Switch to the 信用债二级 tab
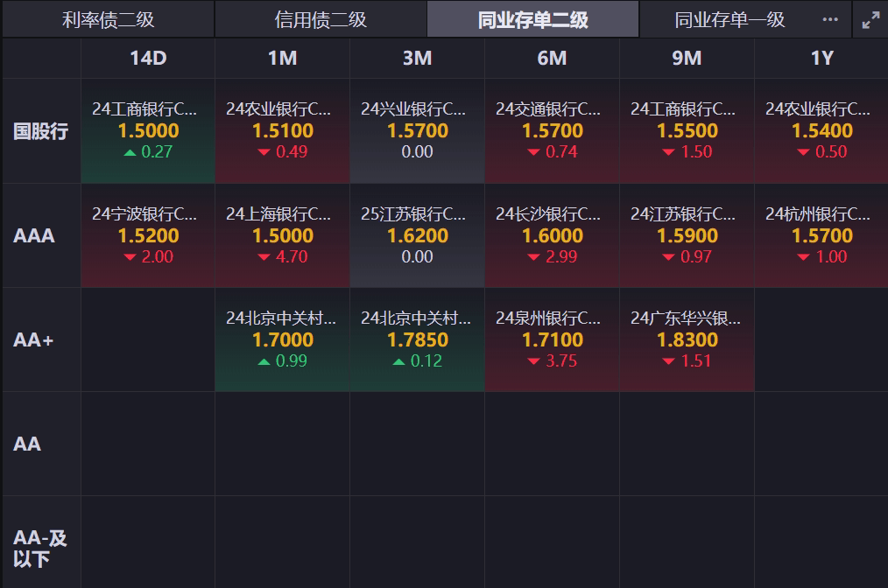The height and width of the screenshot is (588, 888). click(321, 20)
